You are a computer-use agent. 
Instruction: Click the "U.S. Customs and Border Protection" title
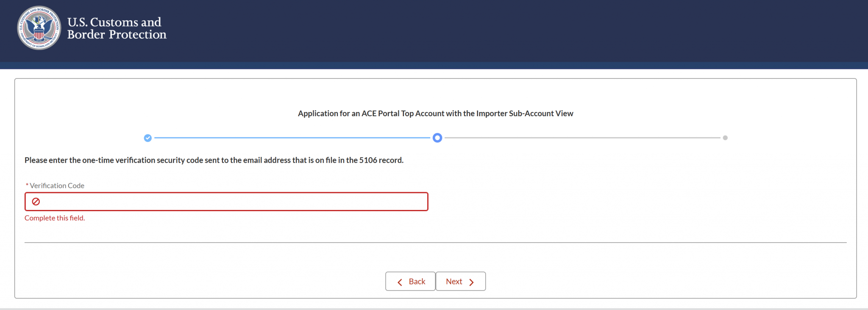pos(117,28)
